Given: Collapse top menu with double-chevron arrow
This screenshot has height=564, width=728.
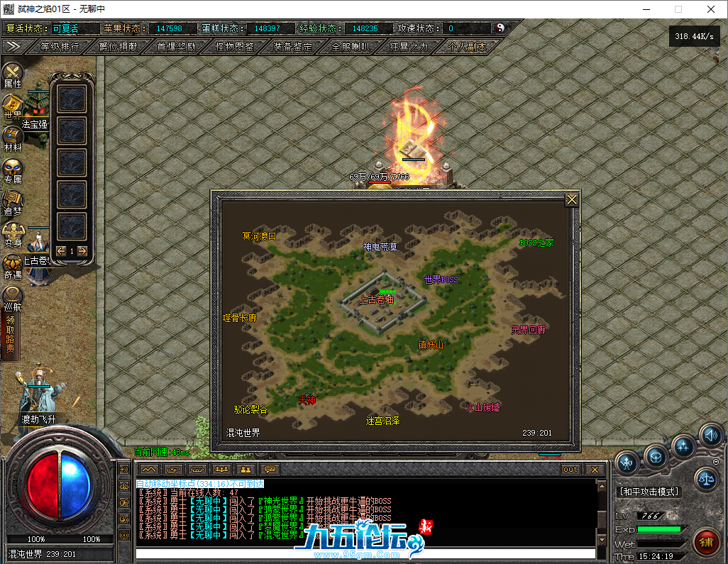Looking at the screenshot, I should [x=13, y=46].
